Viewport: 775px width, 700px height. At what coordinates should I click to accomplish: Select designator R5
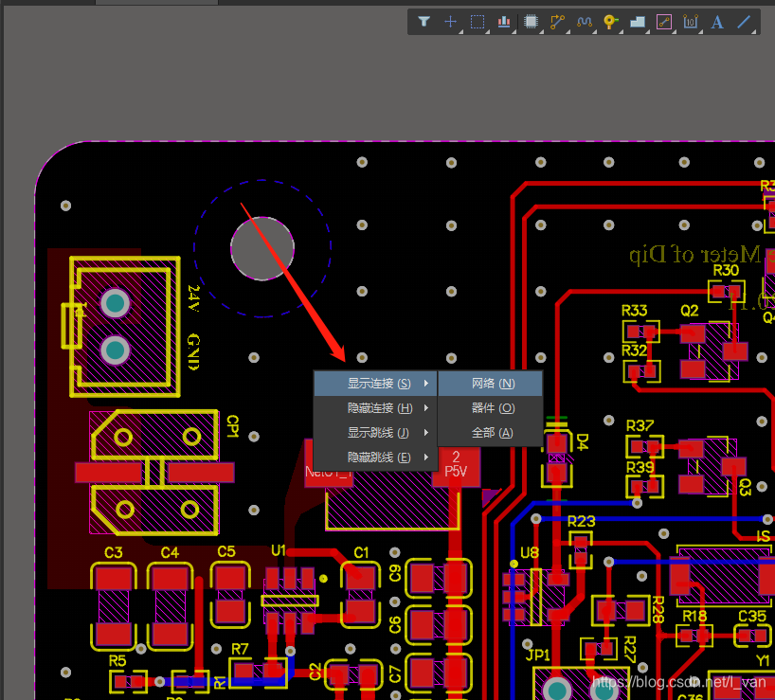click(x=117, y=660)
